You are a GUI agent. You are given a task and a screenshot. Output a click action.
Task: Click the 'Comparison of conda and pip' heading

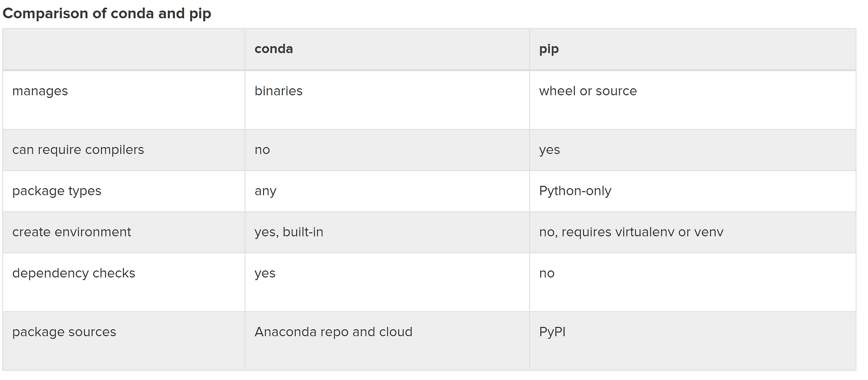pos(107,13)
